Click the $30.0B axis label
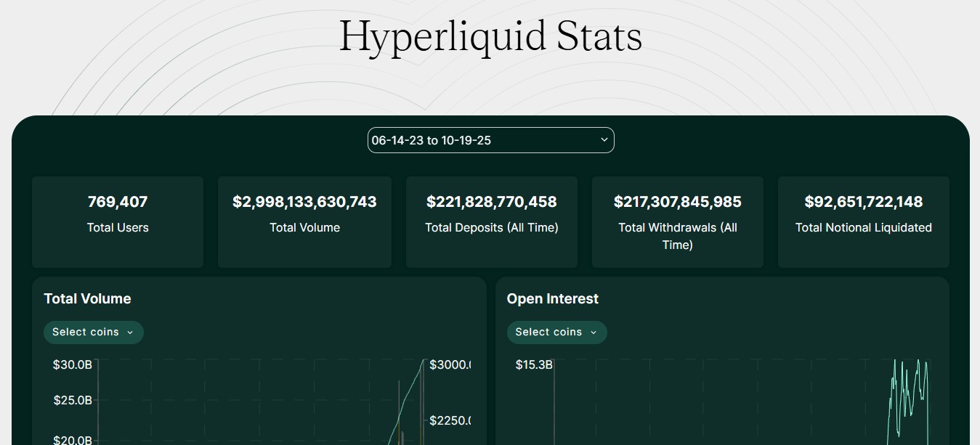 [x=72, y=364]
